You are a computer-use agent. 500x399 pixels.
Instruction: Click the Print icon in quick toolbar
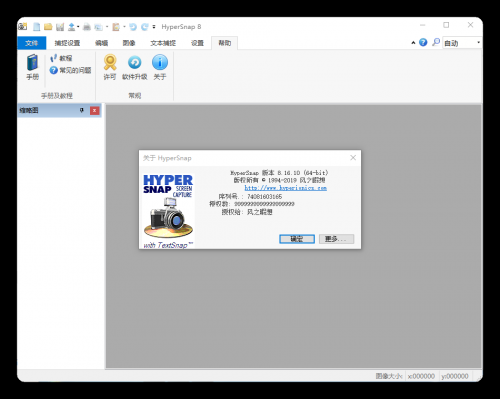point(87,27)
